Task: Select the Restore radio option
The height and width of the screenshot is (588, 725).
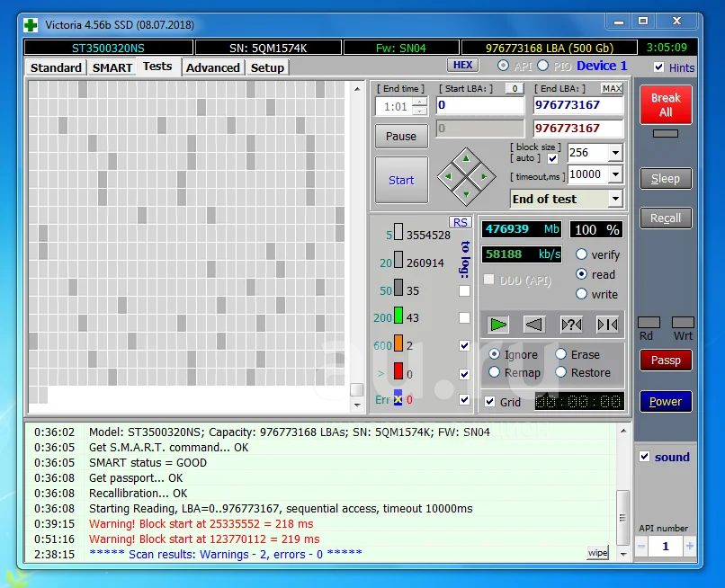Action: pyautogui.click(x=561, y=372)
